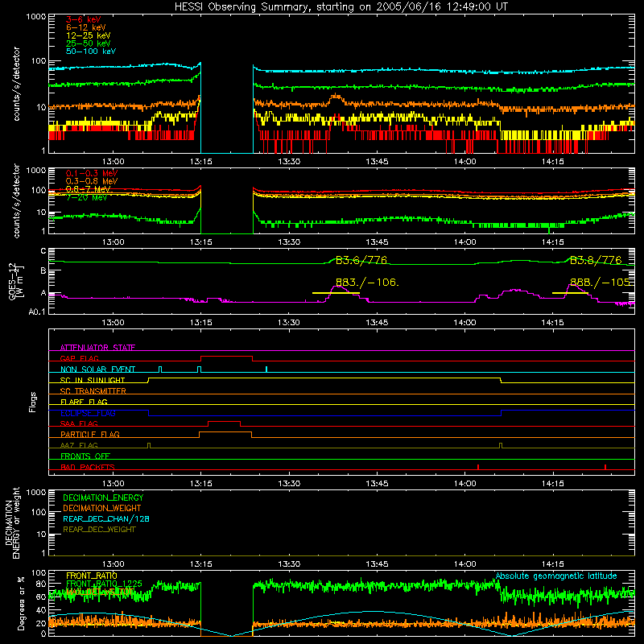Click the FRONT_RATIO_1225 legend entry
This screenshot has height=644, width=644.
coord(104,584)
